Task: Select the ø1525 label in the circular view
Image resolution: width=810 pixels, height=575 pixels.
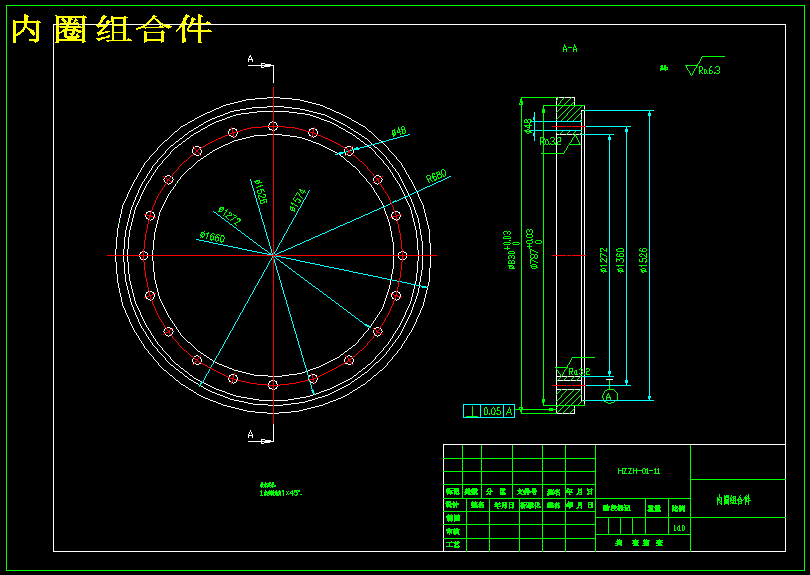Action: [260, 192]
